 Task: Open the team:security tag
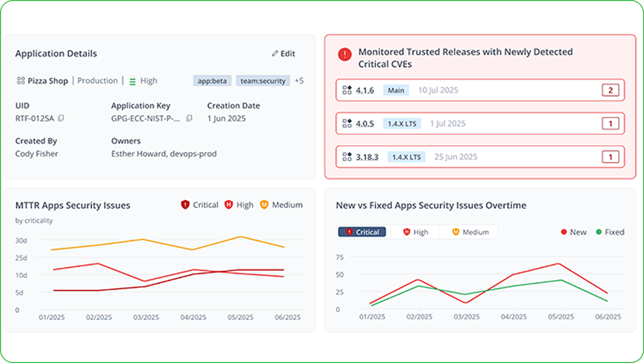(263, 81)
